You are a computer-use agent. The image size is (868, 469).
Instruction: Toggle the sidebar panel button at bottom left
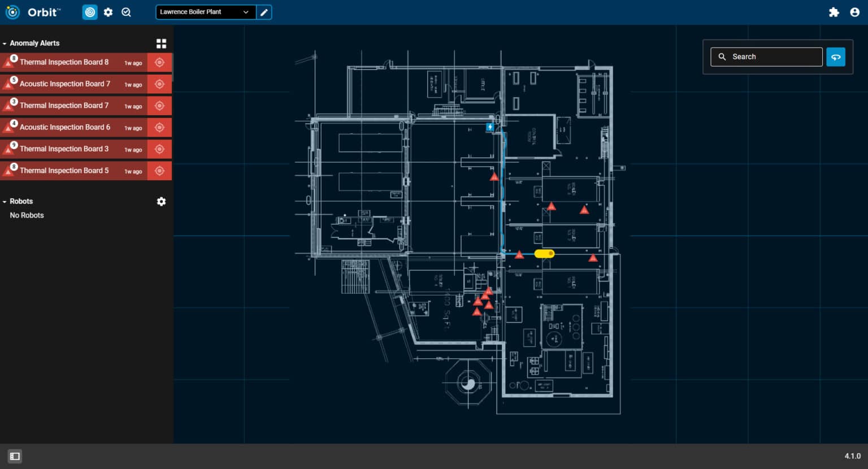tap(15, 456)
